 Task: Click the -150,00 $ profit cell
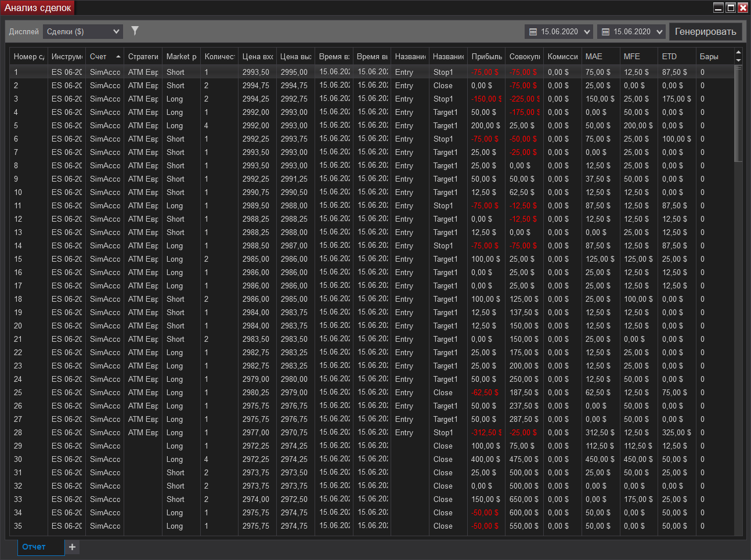pyautogui.click(x=487, y=99)
